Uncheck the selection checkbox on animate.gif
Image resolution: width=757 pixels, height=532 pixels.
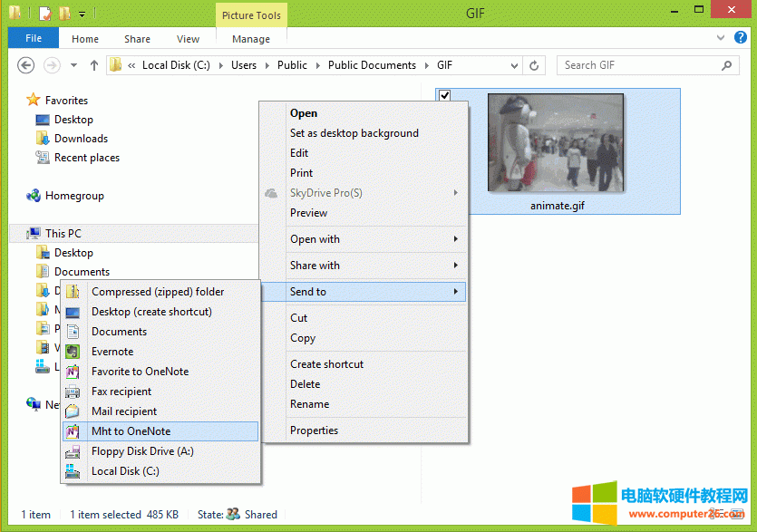click(x=444, y=94)
